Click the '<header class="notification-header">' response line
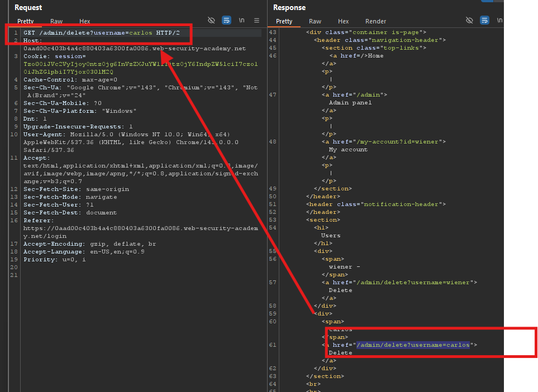Viewport: 538px width, 392px height. coord(376,204)
